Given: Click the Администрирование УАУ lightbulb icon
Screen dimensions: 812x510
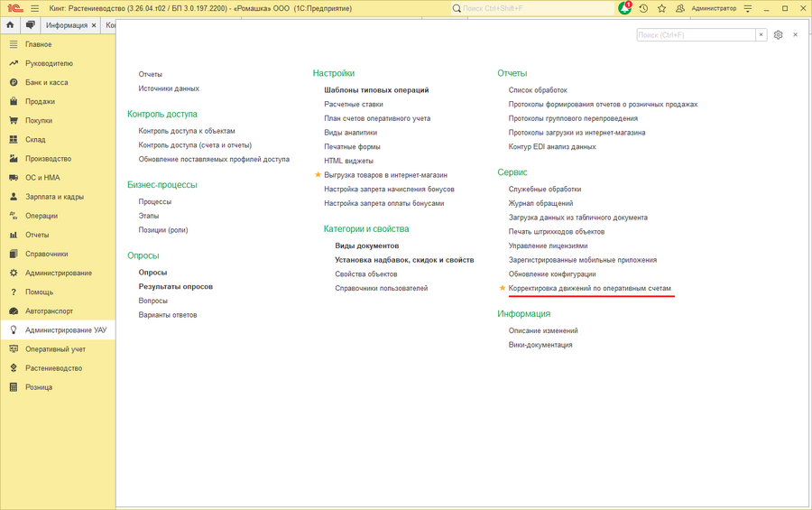Looking at the screenshot, I should (14, 330).
